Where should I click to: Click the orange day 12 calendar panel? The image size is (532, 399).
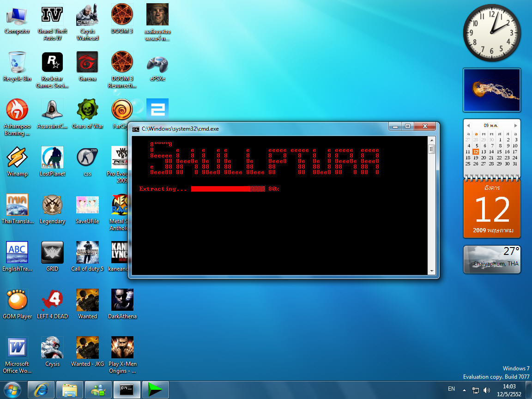click(492, 209)
